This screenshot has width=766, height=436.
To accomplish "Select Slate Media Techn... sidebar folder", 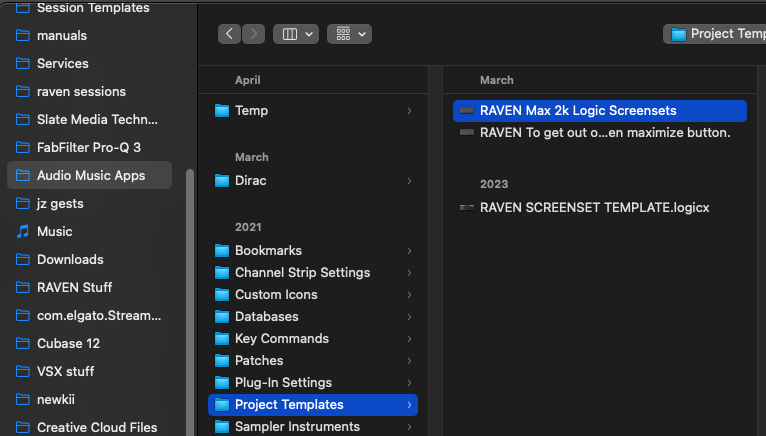I will pyautogui.click(x=89, y=119).
